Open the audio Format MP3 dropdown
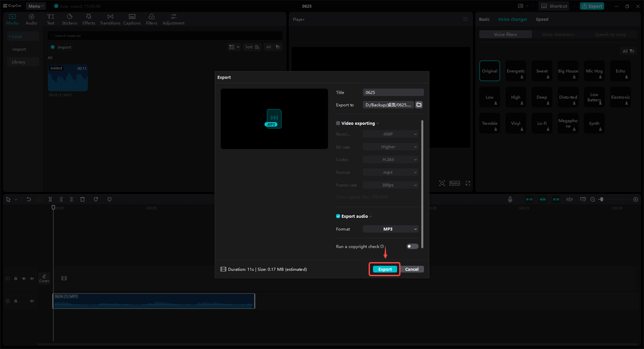Image resolution: width=644 pixels, height=349 pixels. point(390,229)
